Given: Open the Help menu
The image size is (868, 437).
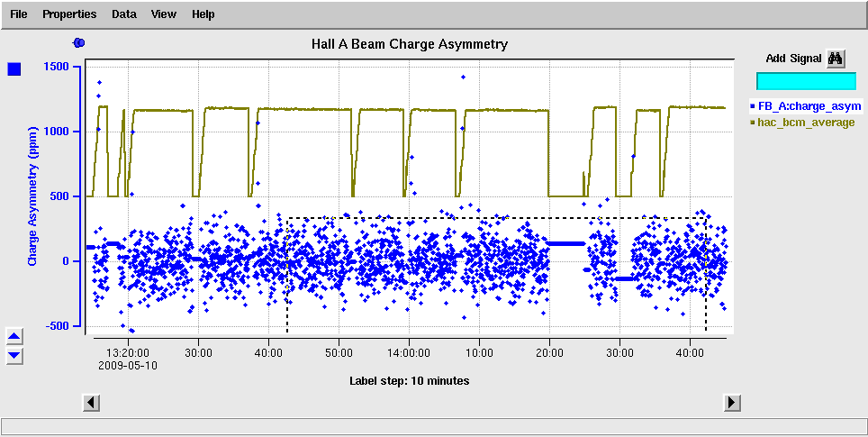Looking at the screenshot, I should coord(203,14).
